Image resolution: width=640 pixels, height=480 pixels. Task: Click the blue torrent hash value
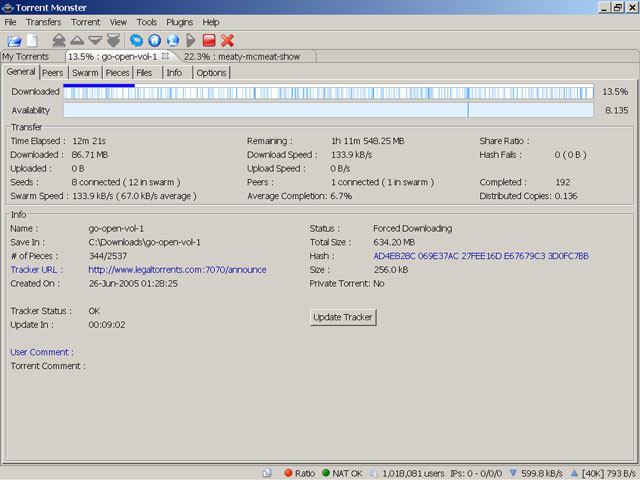[x=481, y=256]
